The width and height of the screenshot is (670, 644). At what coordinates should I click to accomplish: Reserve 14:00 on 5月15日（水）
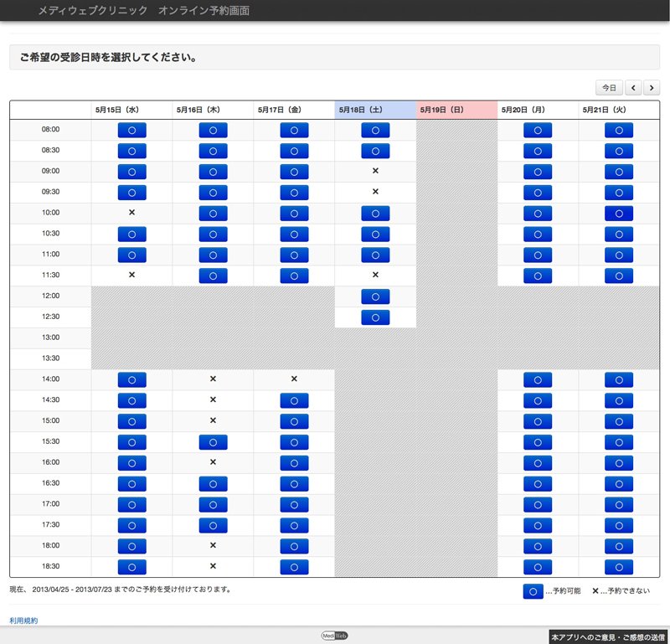click(131, 380)
